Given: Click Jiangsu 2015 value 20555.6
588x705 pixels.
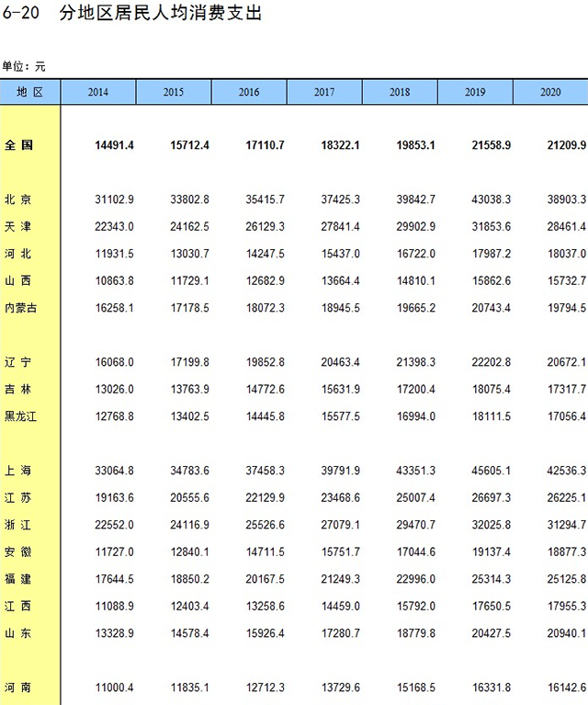Looking at the screenshot, I should click(x=189, y=497).
